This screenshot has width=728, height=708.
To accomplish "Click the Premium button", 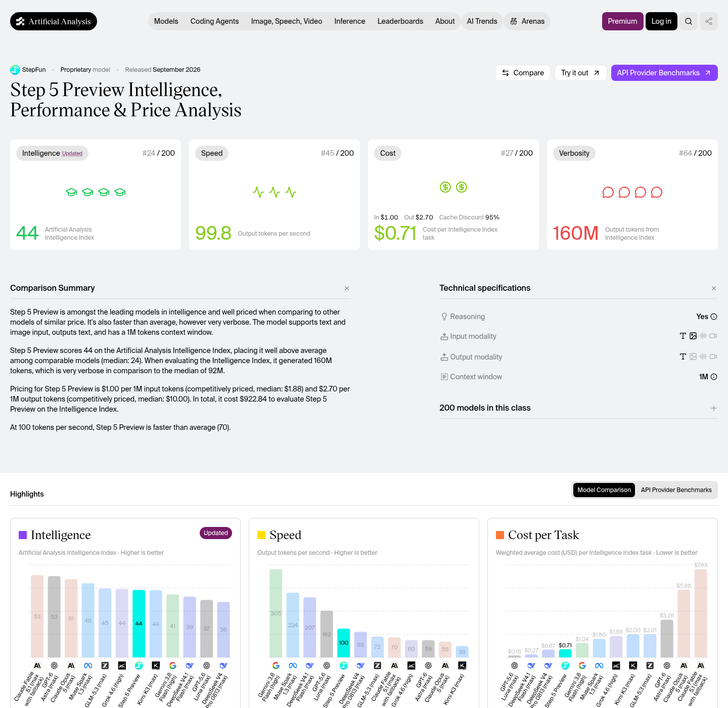I will [623, 21].
